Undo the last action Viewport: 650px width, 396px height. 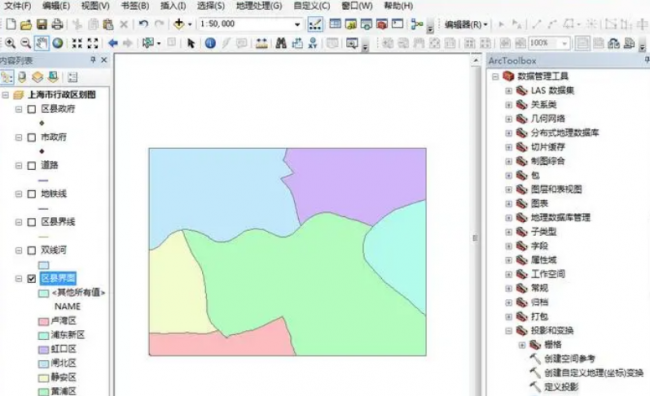pyautogui.click(x=143, y=24)
